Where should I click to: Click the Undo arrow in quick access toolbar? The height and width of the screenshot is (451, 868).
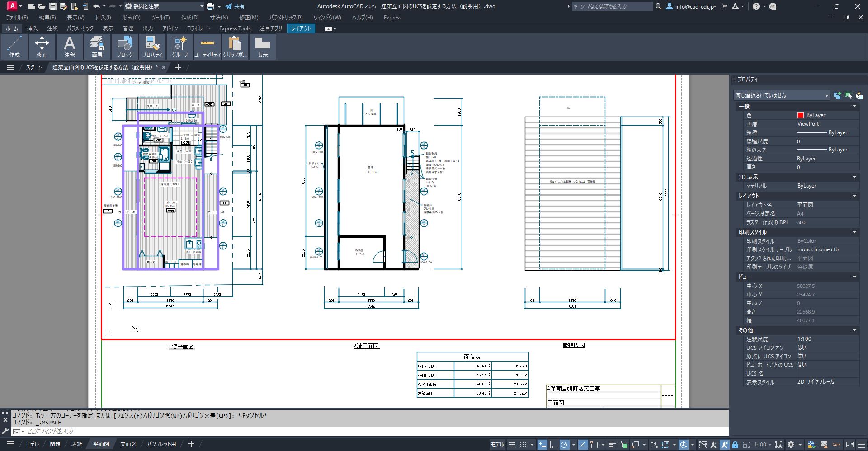[x=96, y=6]
